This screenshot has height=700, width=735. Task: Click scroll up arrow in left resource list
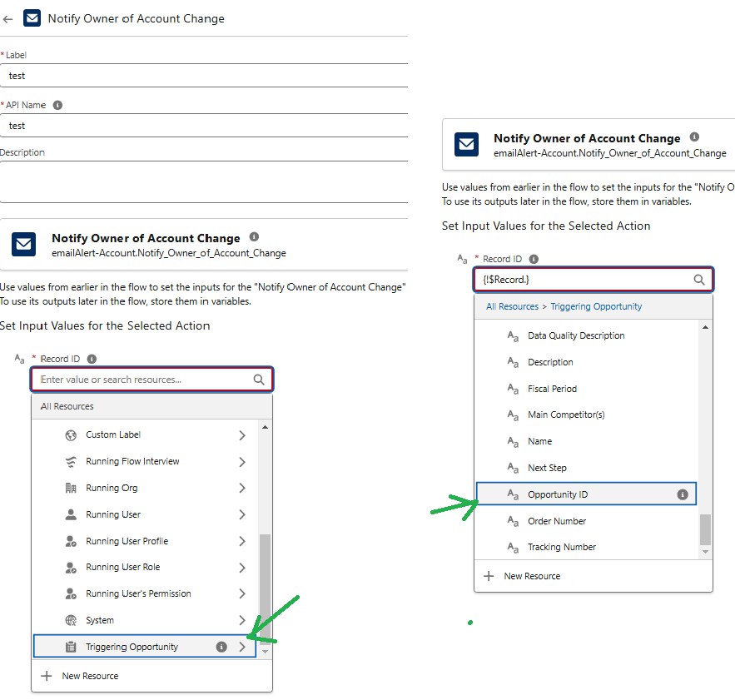[265, 427]
